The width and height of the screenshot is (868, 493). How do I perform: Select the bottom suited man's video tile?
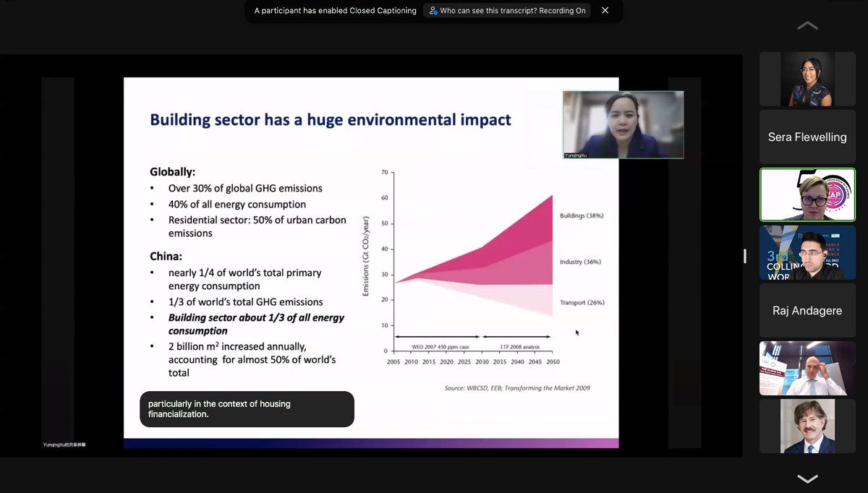tap(807, 426)
